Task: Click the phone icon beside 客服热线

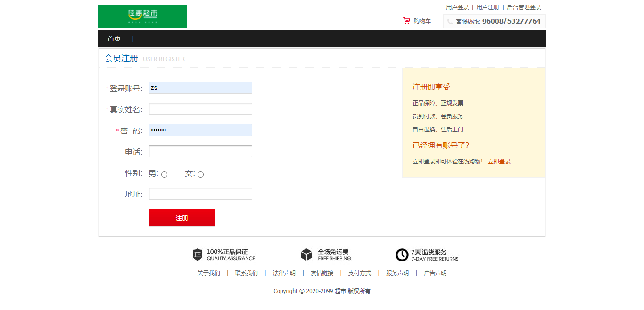Action: pos(450,22)
